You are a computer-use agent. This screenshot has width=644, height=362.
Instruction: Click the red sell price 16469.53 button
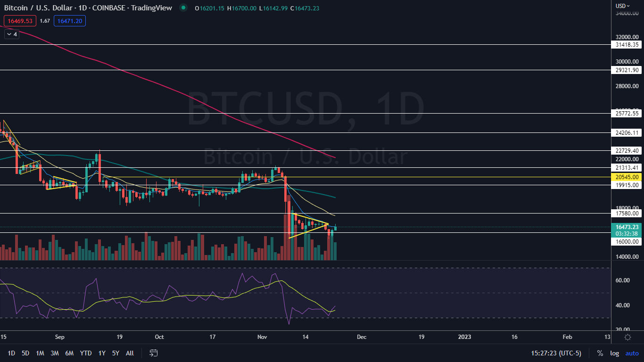pos(20,21)
